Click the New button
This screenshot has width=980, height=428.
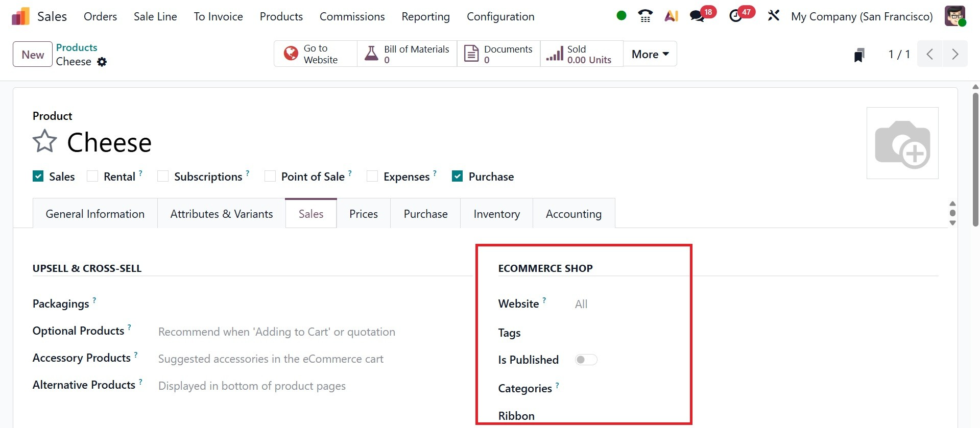click(x=33, y=55)
